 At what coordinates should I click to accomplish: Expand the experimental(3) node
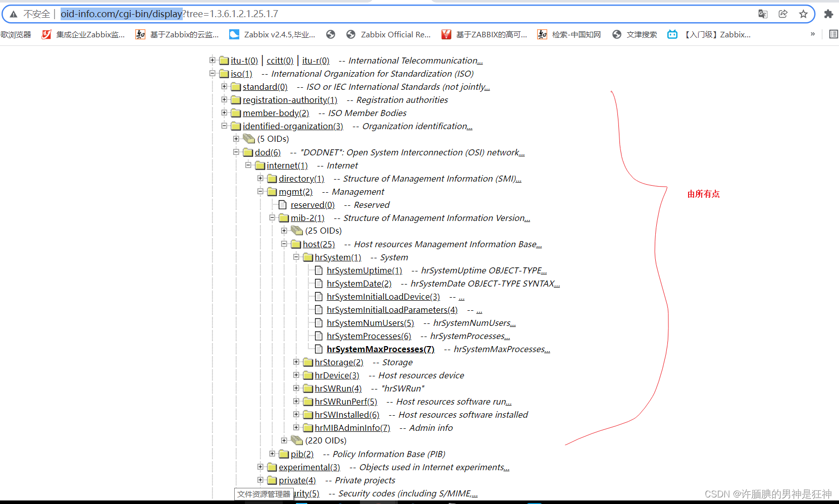(260, 467)
